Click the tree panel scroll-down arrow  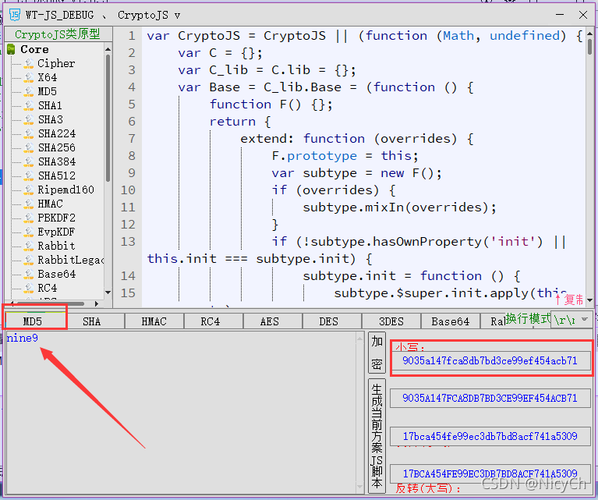point(108,293)
